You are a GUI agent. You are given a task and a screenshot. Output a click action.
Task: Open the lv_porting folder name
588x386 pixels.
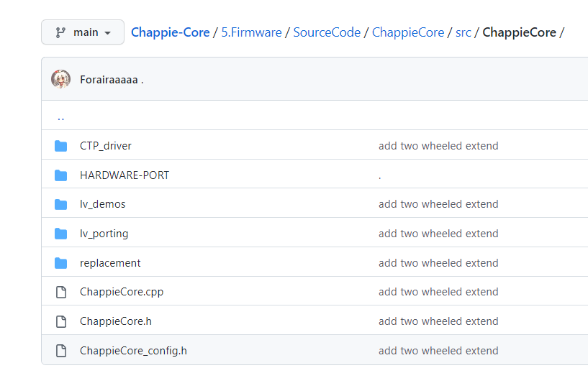104,234
